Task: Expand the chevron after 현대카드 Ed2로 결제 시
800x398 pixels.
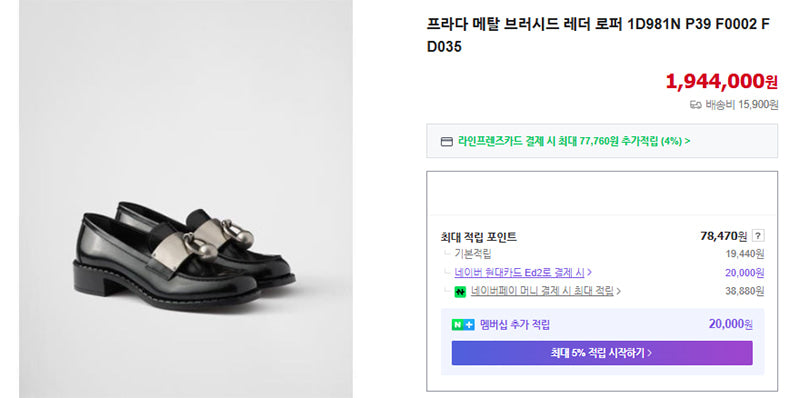Action: click(589, 273)
